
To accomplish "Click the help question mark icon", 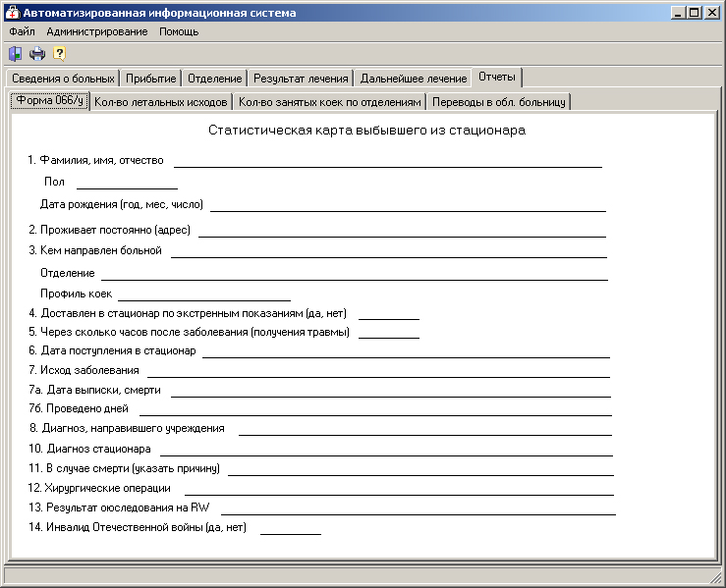I will 59,54.
